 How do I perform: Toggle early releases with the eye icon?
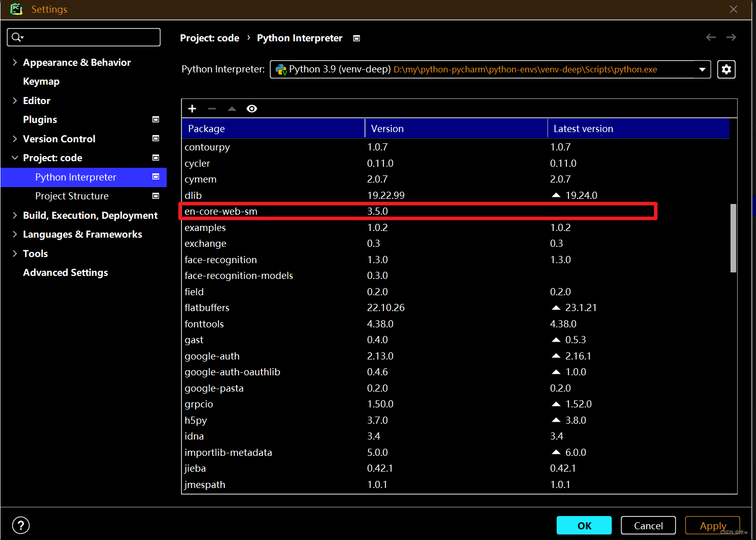[252, 108]
